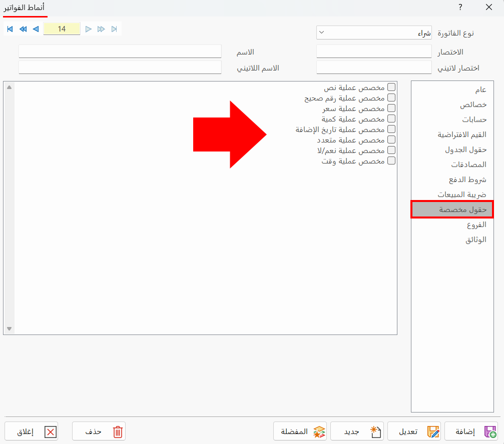Screen dimensions: 504x444
Task: Check مخصص عملية تاريخ الإضافة
Action: [x=391, y=129]
